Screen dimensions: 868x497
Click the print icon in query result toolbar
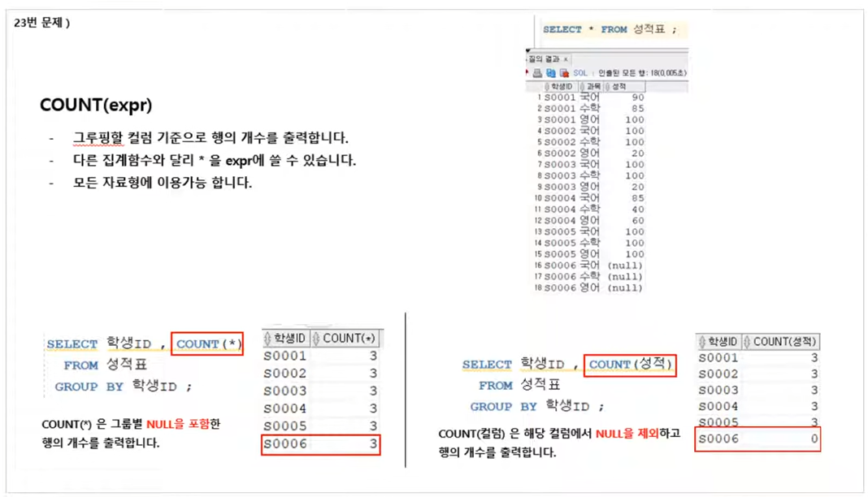click(537, 73)
